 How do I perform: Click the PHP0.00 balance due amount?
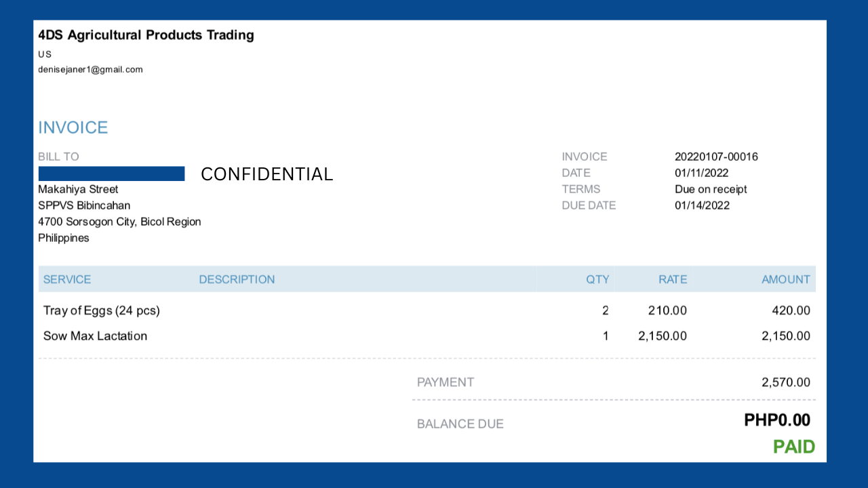coord(776,420)
